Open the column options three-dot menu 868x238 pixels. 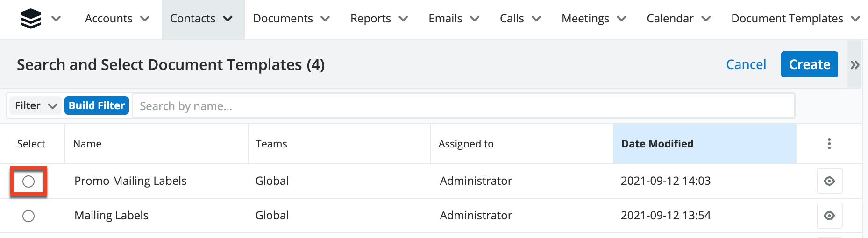pos(829,144)
